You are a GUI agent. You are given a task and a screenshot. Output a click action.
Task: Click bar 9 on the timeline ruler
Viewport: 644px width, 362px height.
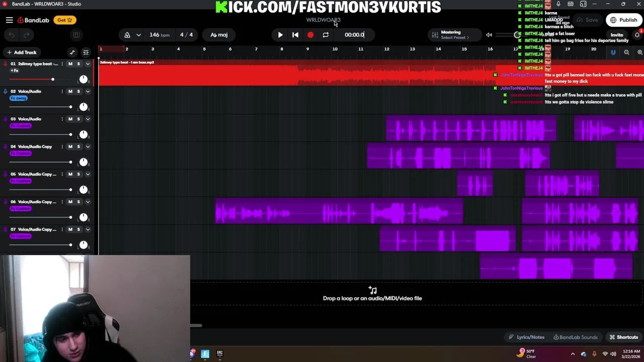click(x=307, y=49)
